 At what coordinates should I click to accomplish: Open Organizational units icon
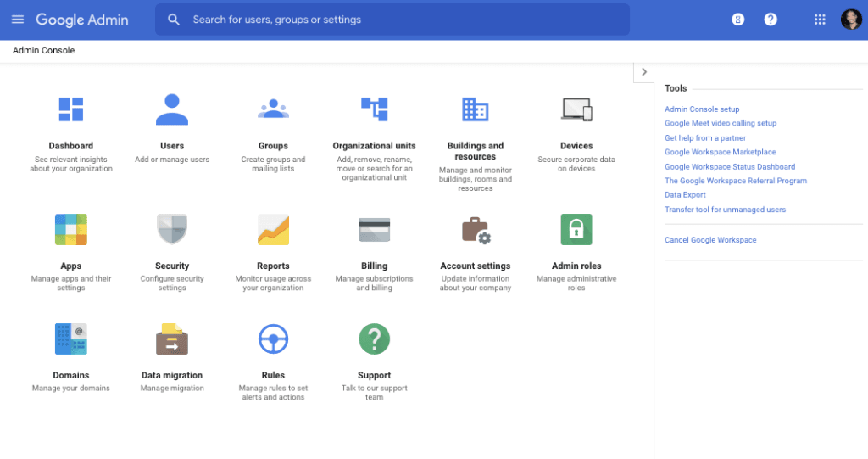point(374,109)
